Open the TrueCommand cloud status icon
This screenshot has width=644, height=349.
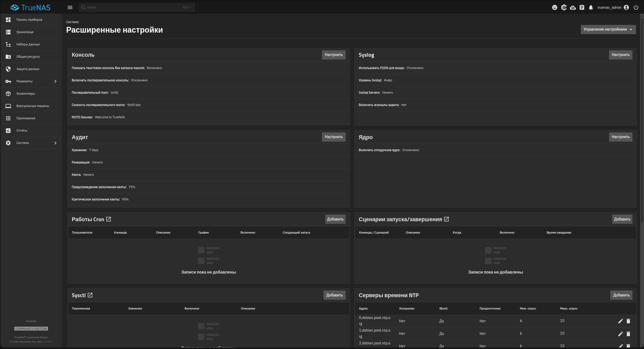click(573, 7)
